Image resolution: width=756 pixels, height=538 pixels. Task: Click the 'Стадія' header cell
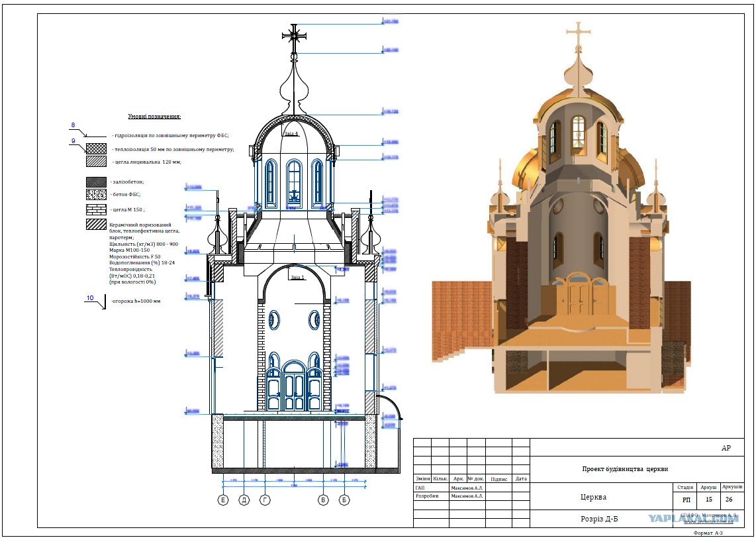[685, 488]
